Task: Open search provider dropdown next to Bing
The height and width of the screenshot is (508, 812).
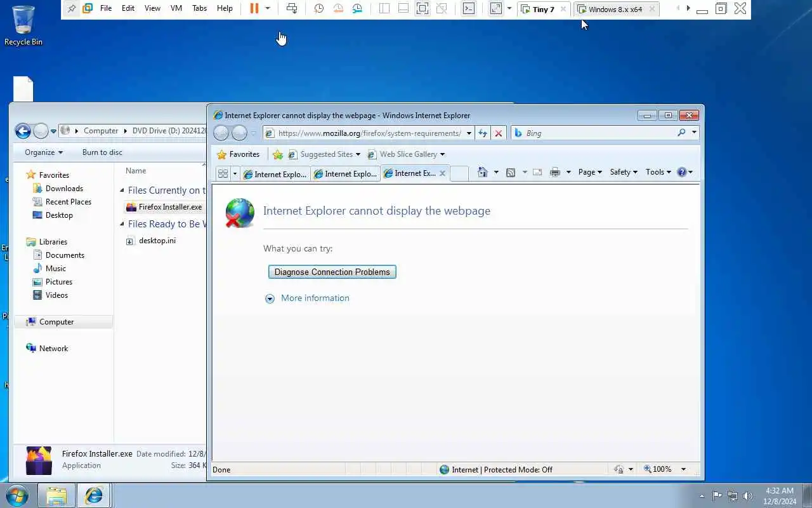Action: tap(694, 133)
